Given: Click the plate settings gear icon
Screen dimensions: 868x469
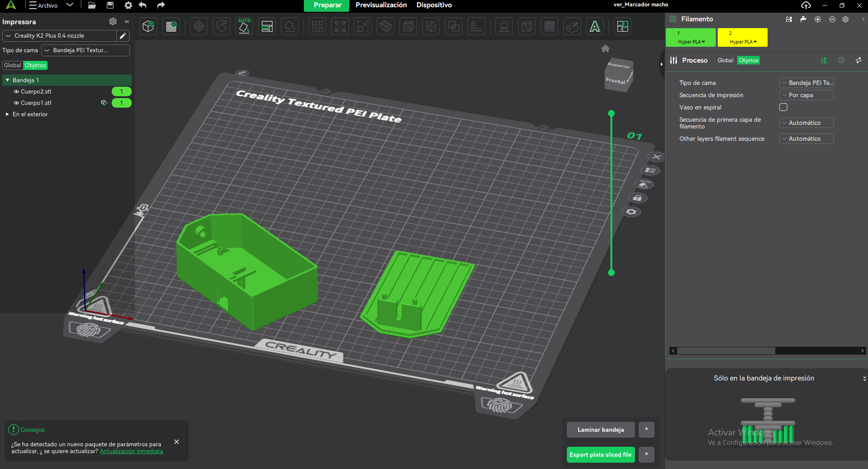Looking at the screenshot, I should [x=631, y=212].
